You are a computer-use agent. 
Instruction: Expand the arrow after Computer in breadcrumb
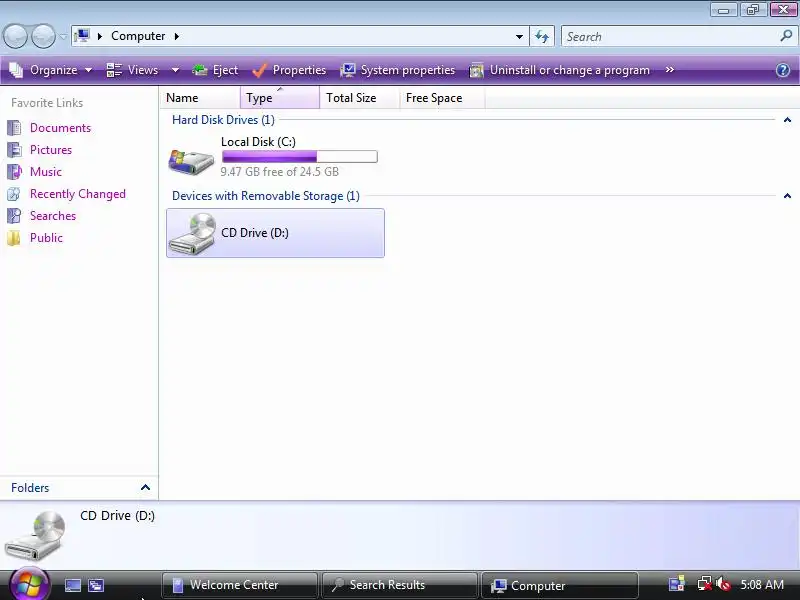(x=177, y=36)
